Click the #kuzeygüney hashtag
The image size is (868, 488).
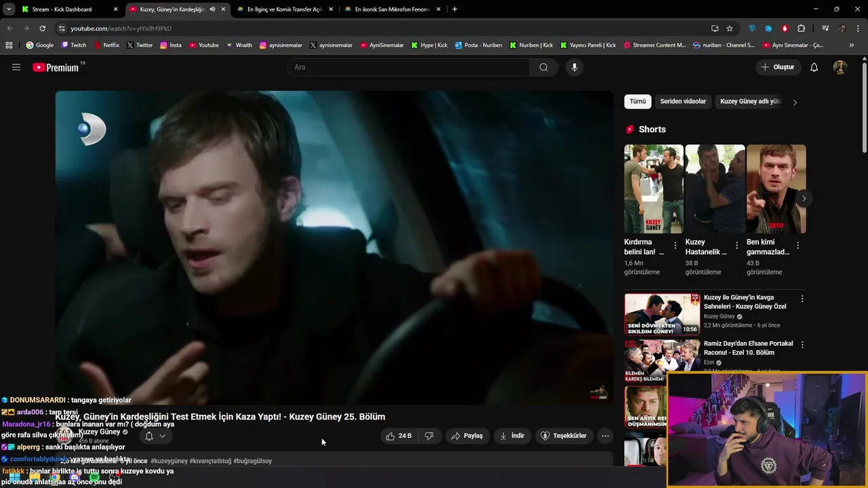click(x=170, y=461)
